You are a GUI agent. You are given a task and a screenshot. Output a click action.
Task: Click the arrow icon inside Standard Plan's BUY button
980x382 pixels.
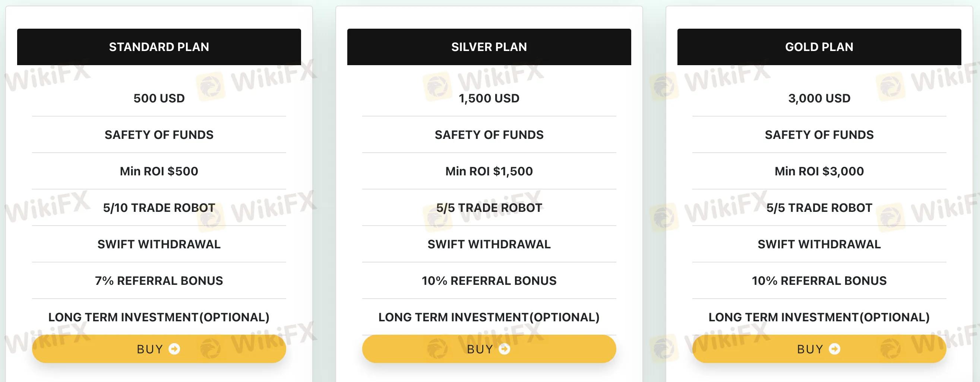tap(175, 349)
